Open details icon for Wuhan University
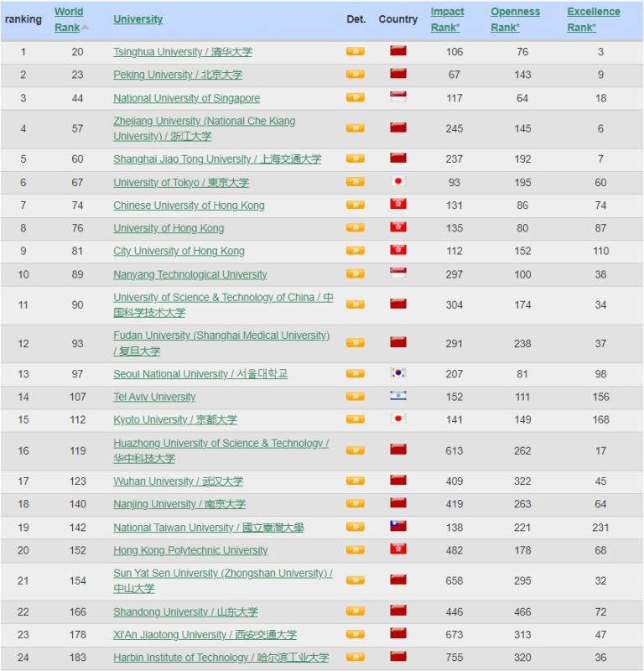 click(356, 481)
